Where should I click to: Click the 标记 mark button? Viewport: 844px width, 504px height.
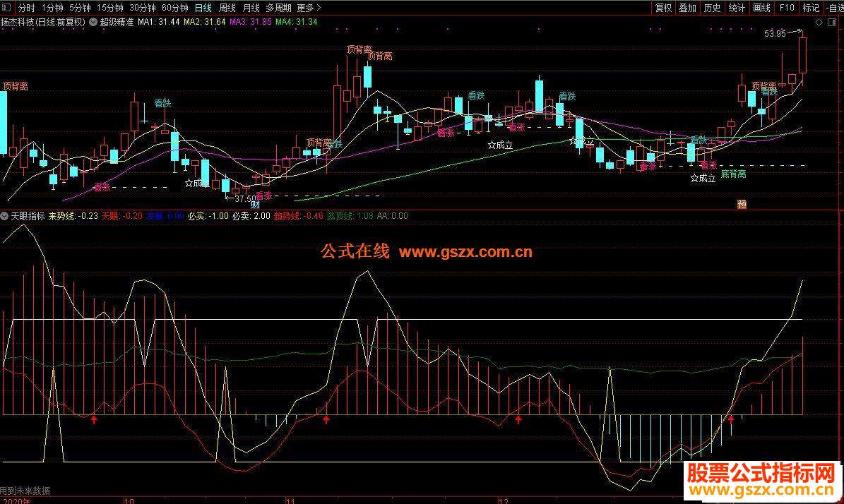[x=811, y=8]
